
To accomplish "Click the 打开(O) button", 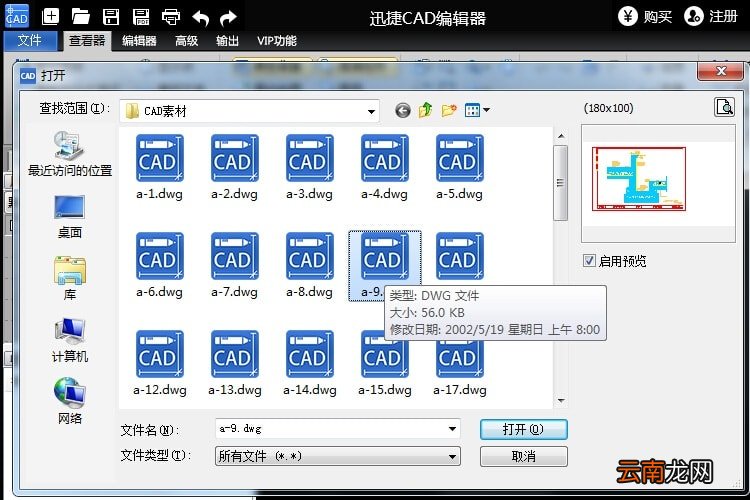I will click(524, 429).
